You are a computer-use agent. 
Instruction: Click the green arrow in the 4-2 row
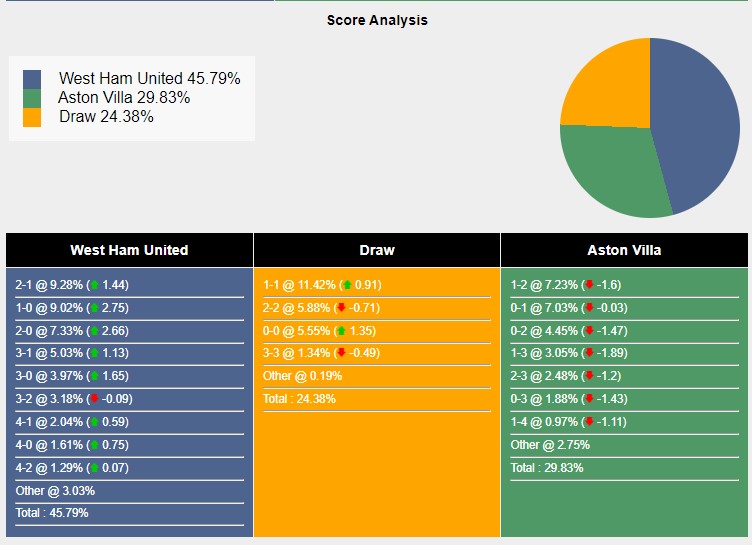coord(94,468)
